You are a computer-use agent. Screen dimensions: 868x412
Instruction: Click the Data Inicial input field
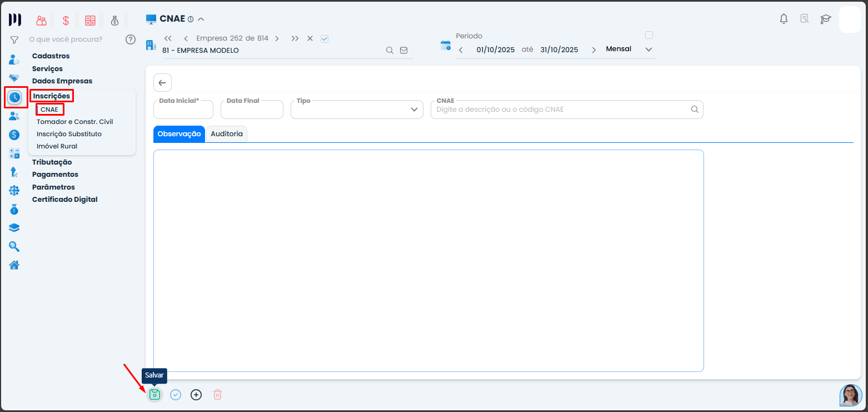183,110
